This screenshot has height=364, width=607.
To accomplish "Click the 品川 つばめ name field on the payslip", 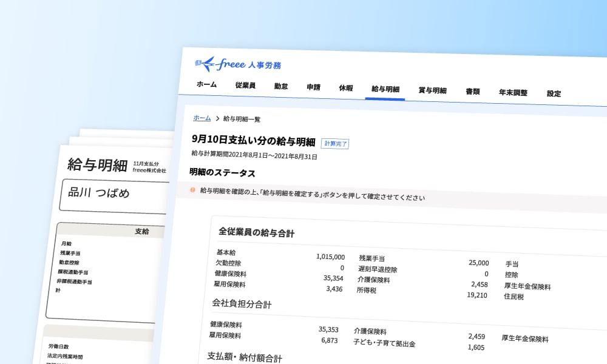I will click(x=100, y=194).
